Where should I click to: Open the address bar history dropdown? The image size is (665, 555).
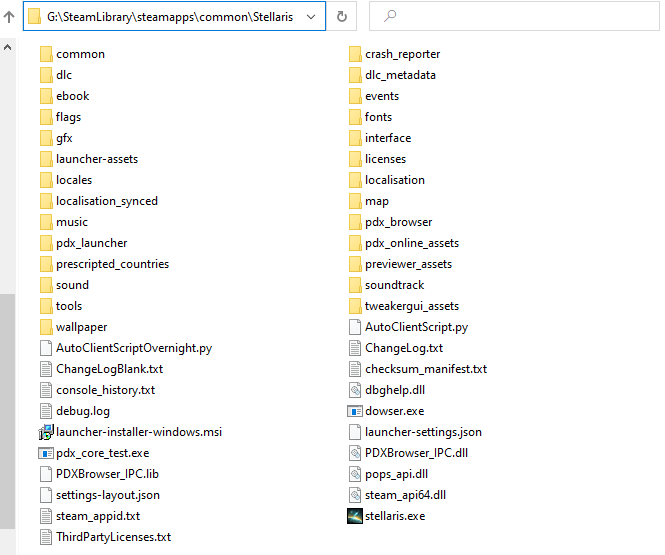(x=311, y=17)
